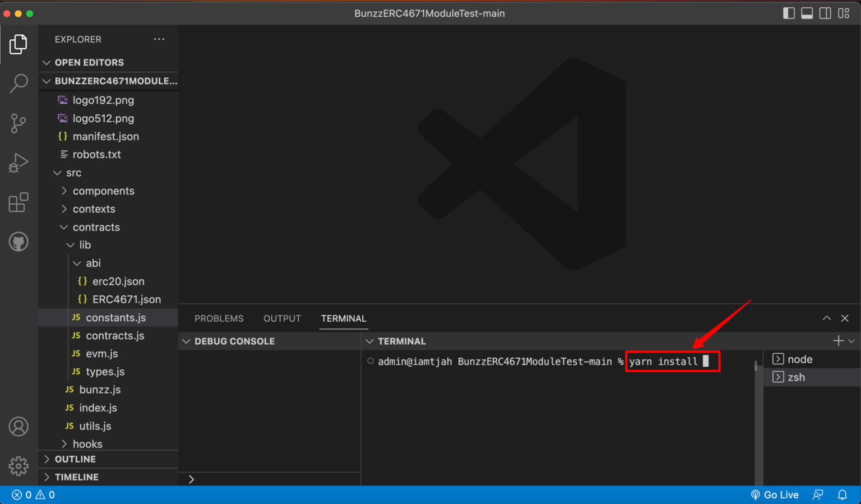Select the zsh terminal in the list
The image size is (861, 504).
click(797, 377)
